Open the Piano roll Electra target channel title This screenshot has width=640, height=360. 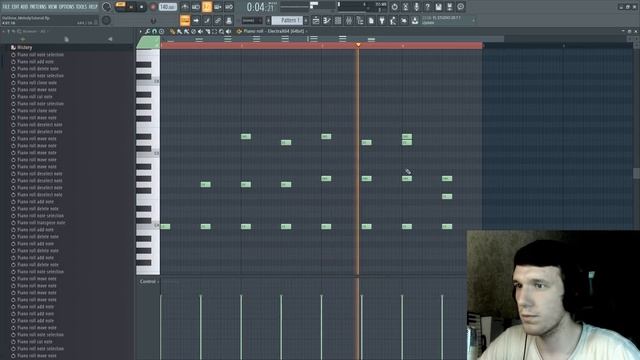(x=274, y=31)
